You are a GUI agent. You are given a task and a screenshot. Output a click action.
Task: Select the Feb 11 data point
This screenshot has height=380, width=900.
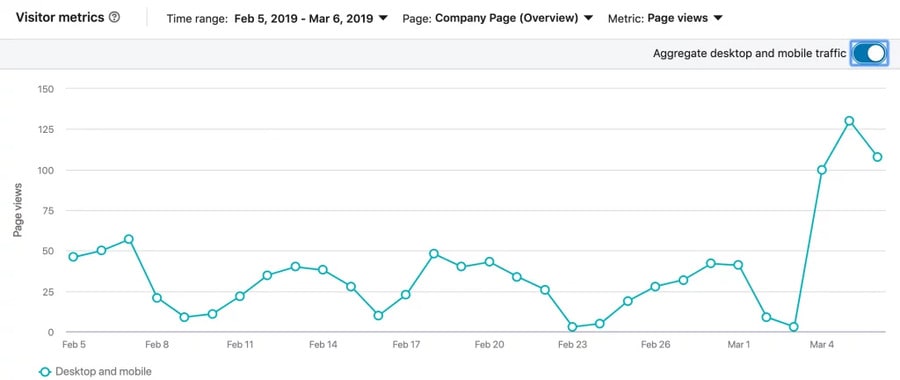[240, 296]
